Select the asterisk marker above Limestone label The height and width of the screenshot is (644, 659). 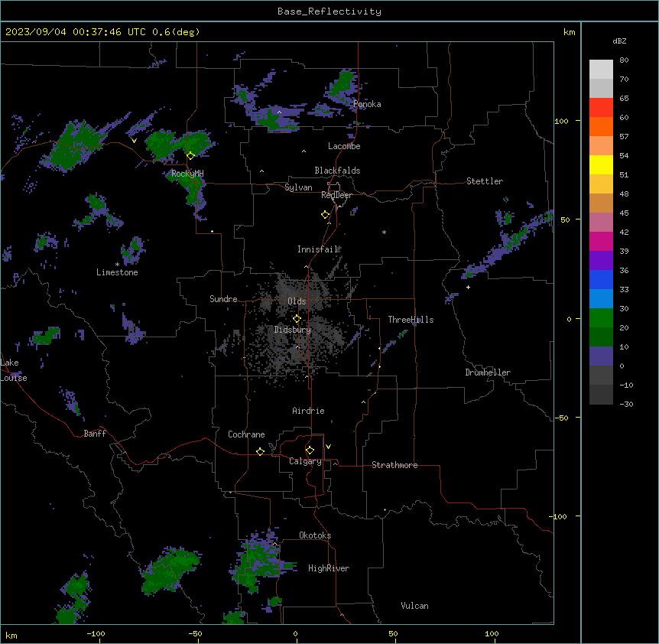[117, 265]
